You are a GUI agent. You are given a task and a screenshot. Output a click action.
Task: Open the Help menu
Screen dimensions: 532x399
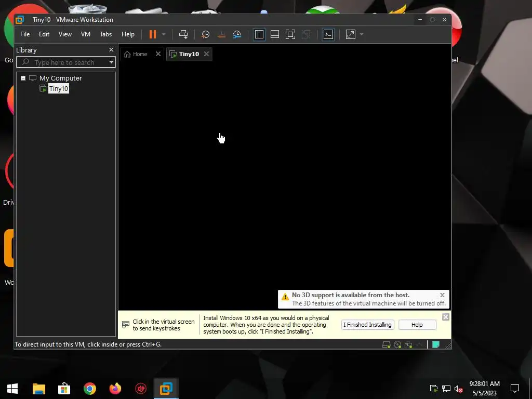tap(128, 34)
